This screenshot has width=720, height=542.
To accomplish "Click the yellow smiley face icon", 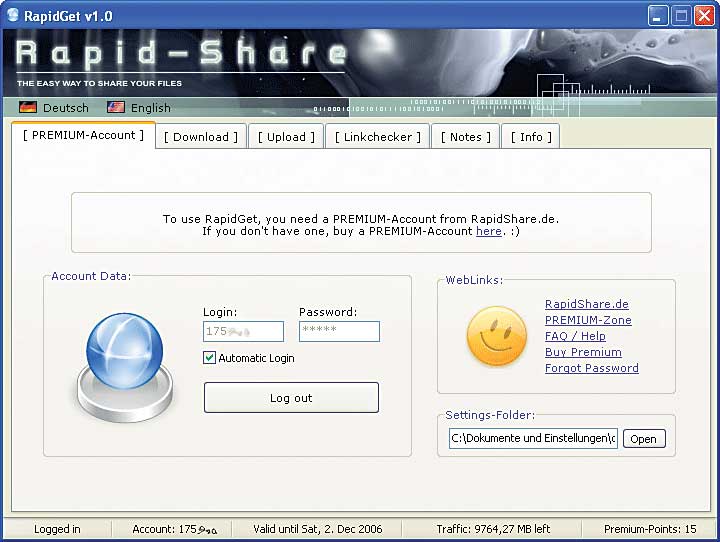I will tap(497, 336).
